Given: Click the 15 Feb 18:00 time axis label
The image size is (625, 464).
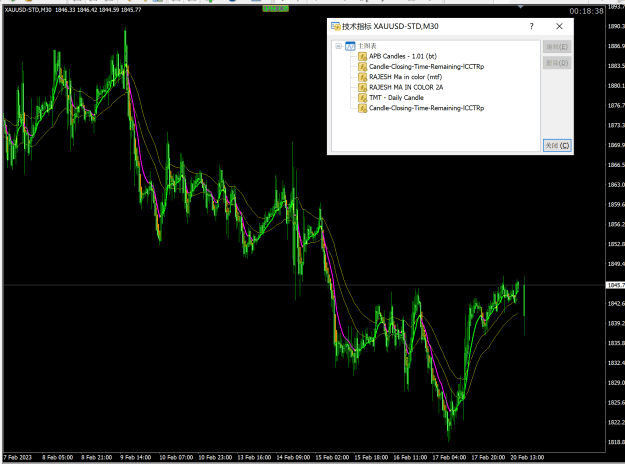Looking at the screenshot, I should (371, 457).
